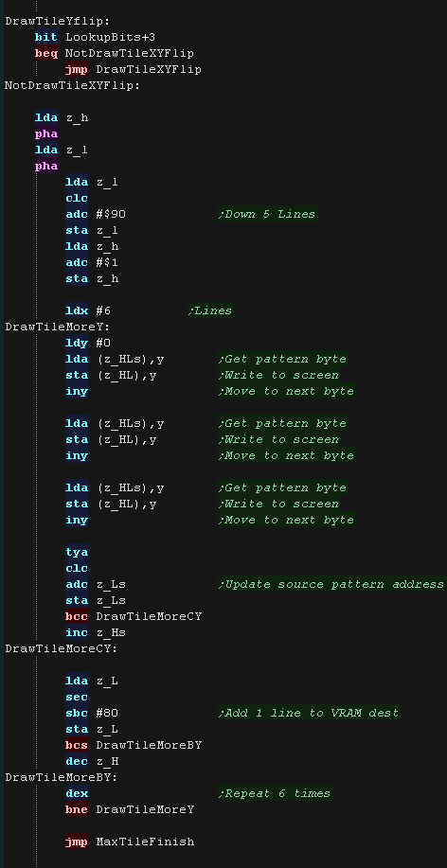Click the 'Repeat 6 times' comment

pos(275,793)
